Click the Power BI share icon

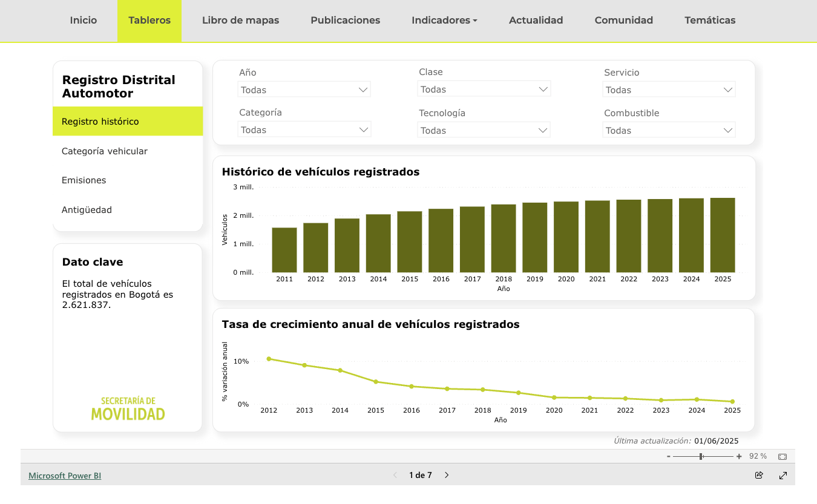(x=759, y=475)
